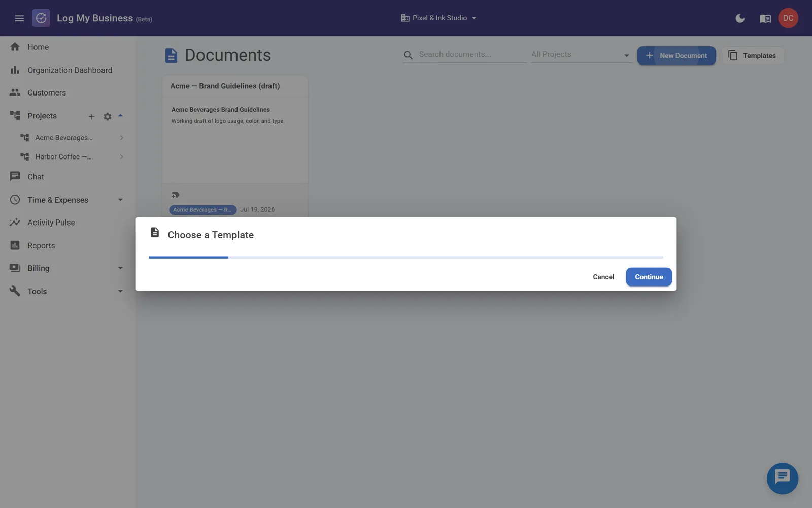Viewport: 812px width, 508px height.
Task: Select the Harbor Coffee project
Action: (x=63, y=157)
